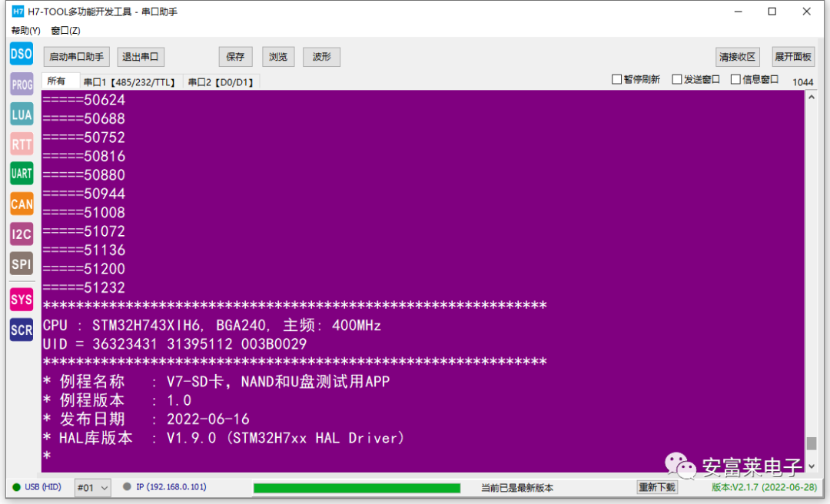Image resolution: width=830 pixels, height=504 pixels.
Task: Click the 启动串口助手 button
Action: click(x=77, y=57)
